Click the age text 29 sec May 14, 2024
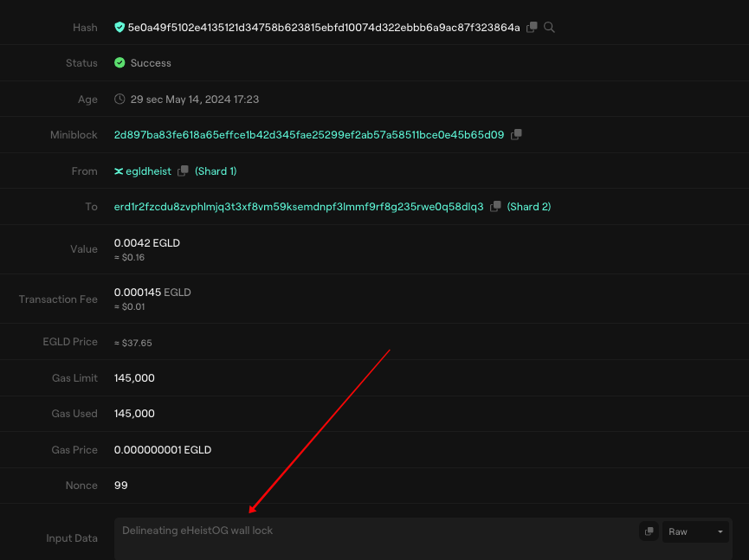Image resolution: width=749 pixels, height=560 pixels. (x=195, y=100)
